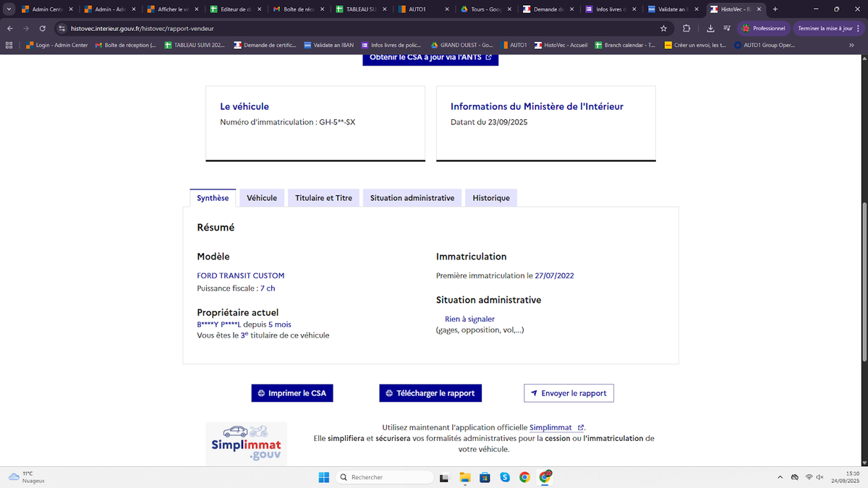Screen dimensions: 868x488
Task: Bookmark this page with the star icon
Action: pos(664,28)
